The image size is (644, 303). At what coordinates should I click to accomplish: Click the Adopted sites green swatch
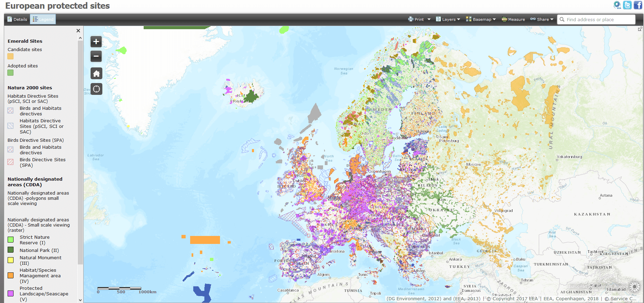click(10, 73)
